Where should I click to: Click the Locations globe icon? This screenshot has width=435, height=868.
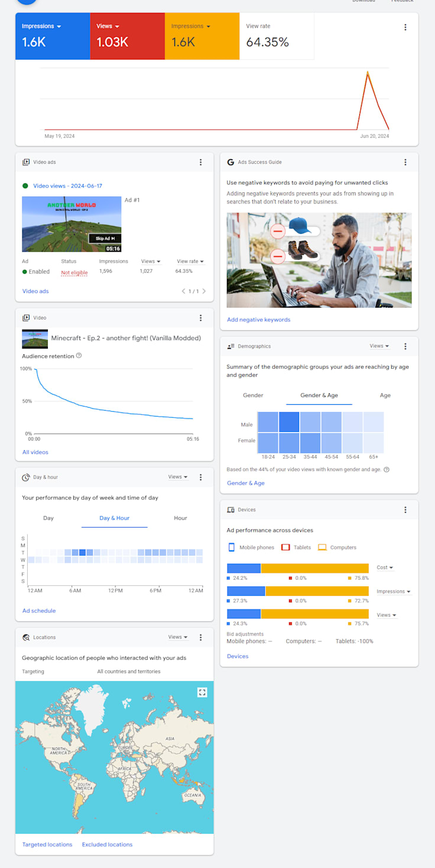pyautogui.click(x=26, y=637)
